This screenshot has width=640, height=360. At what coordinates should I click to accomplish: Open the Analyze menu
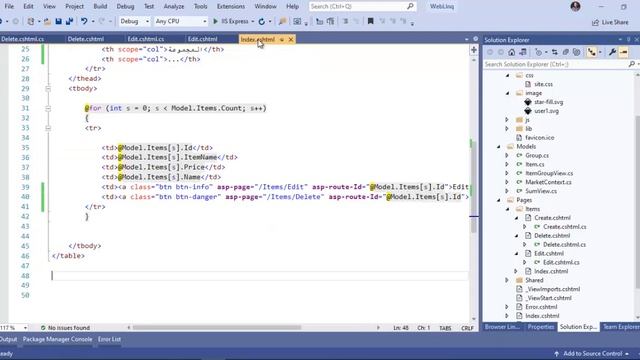[x=173, y=7]
